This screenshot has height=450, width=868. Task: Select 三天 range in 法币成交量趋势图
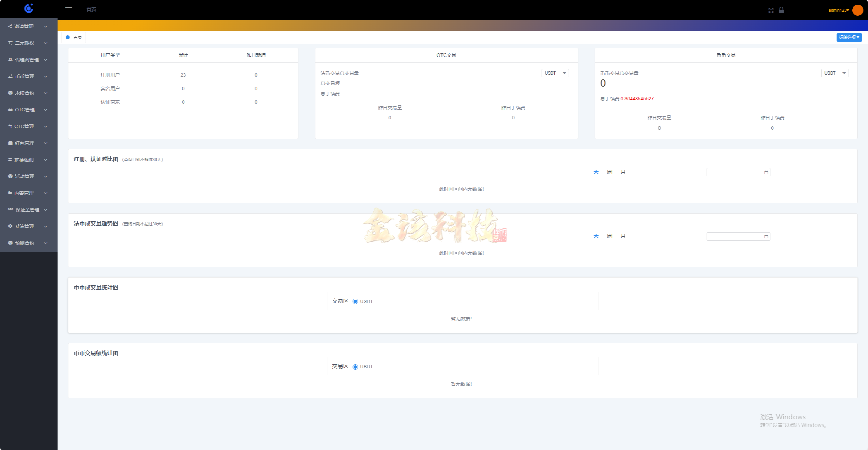click(x=594, y=236)
